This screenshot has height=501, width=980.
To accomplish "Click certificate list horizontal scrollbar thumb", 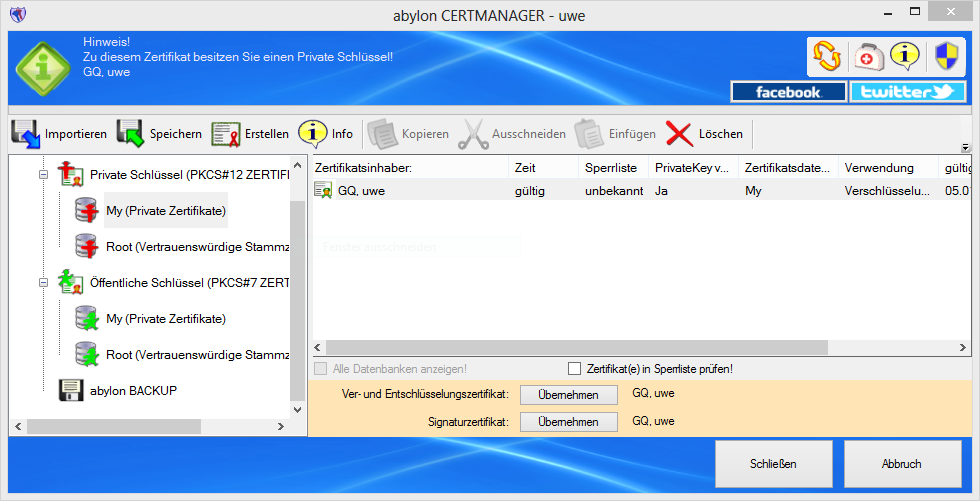I will 576,347.
